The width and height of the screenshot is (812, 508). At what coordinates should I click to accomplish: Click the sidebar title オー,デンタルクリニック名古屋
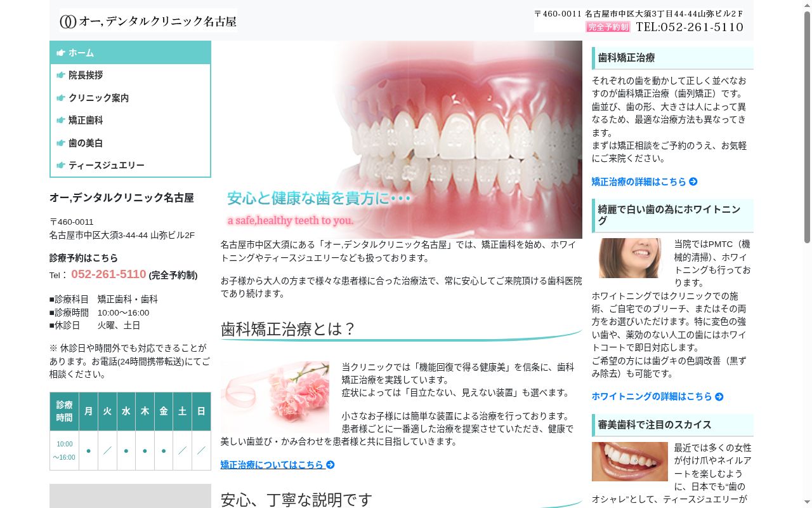click(122, 197)
